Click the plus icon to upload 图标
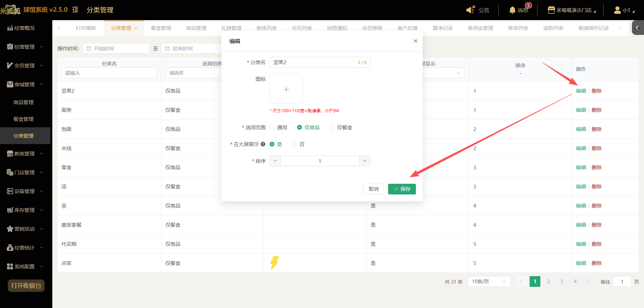Image resolution: width=644 pixels, height=308 pixels. pyautogui.click(x=286, y=89)
